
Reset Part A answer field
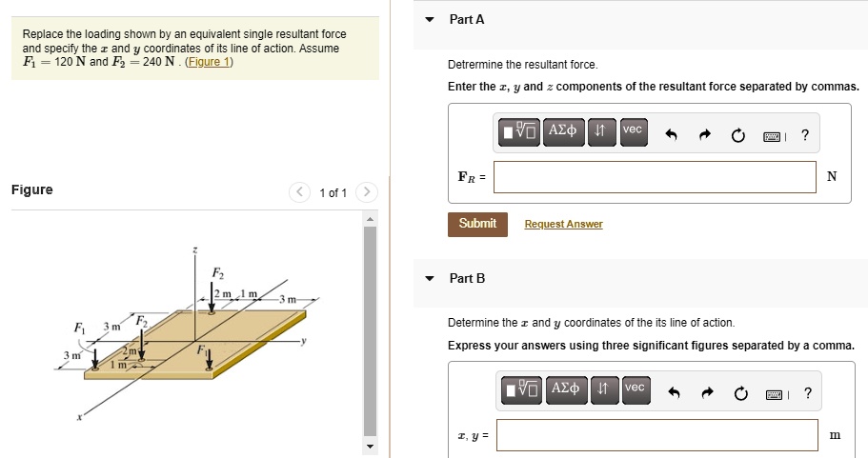click(737, 135)
